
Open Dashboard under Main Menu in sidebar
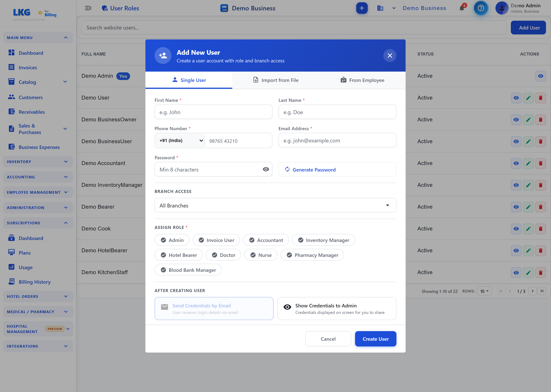point(31,53)
